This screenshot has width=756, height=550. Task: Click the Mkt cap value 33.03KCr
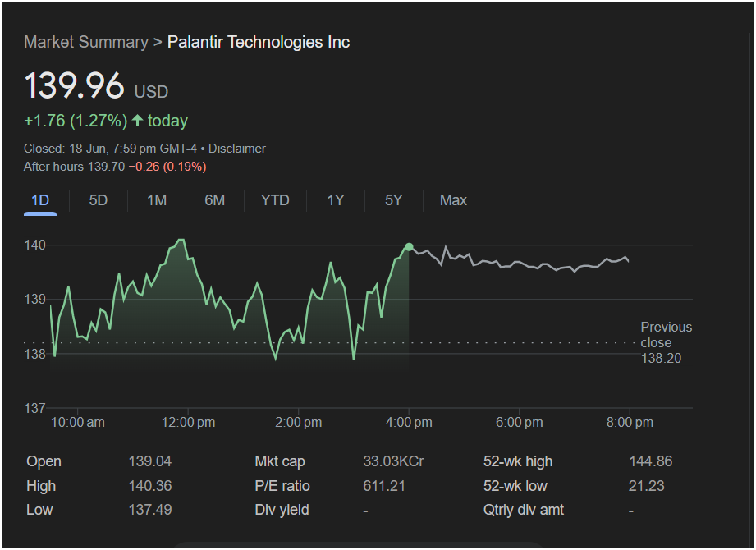[393, 461]
